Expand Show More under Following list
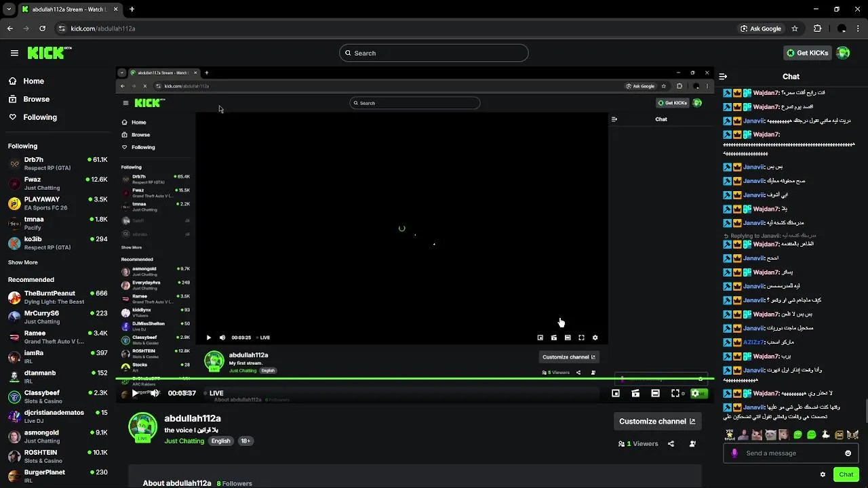 click(x=23, y=262)
